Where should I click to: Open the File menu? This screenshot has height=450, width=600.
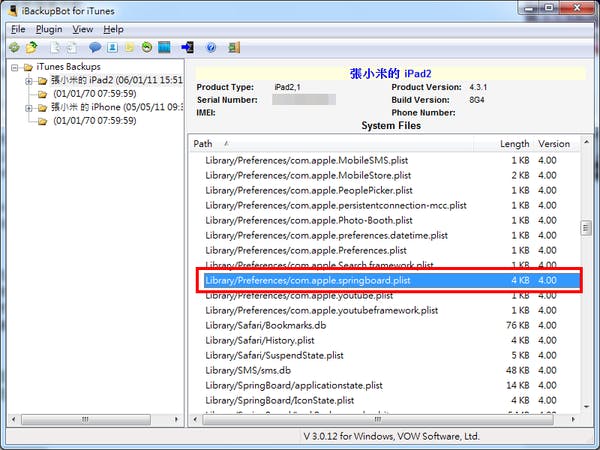(x=18, y=29)
